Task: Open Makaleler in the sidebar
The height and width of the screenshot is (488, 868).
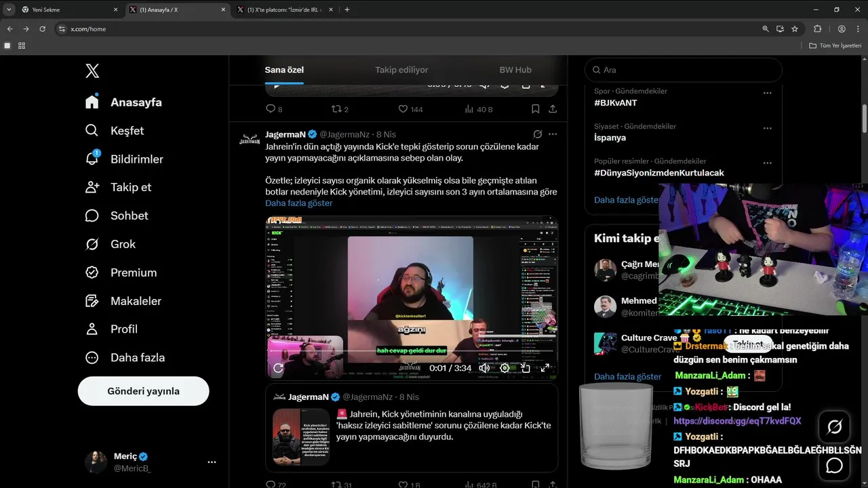Action: (x=123, y=301)
